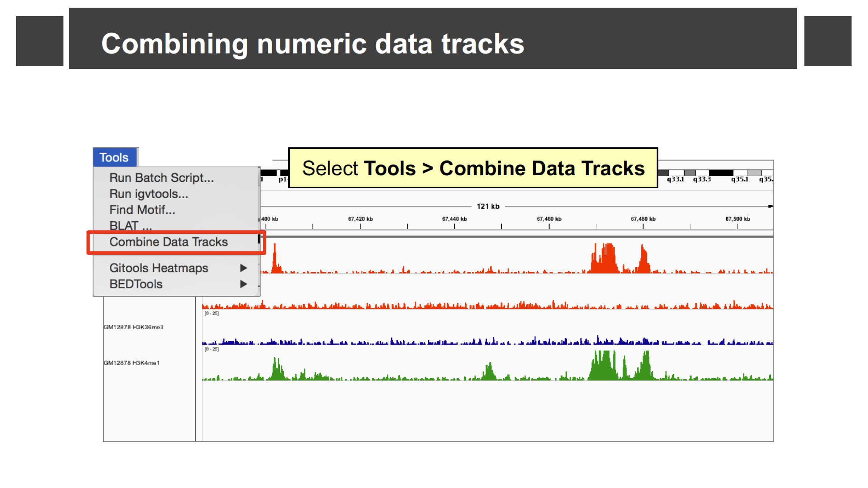Expand the BEDTools submenu arrow
The image size is (868, 488).
(243, 284)
